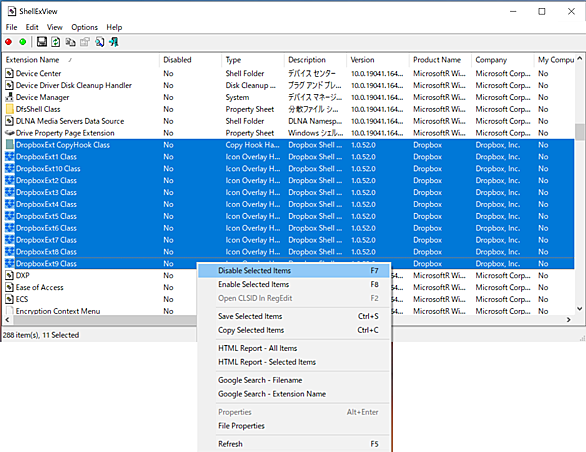Sort by Company column header
Image resolution: width=586 pixels, height=452 pixels.
503,60
